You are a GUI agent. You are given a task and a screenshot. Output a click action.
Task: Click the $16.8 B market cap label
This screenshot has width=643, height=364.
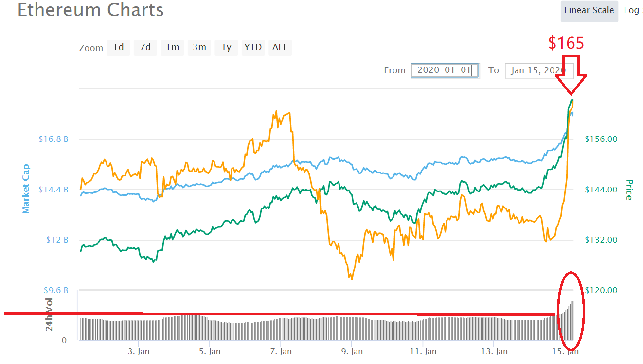(x=54, y=139)
